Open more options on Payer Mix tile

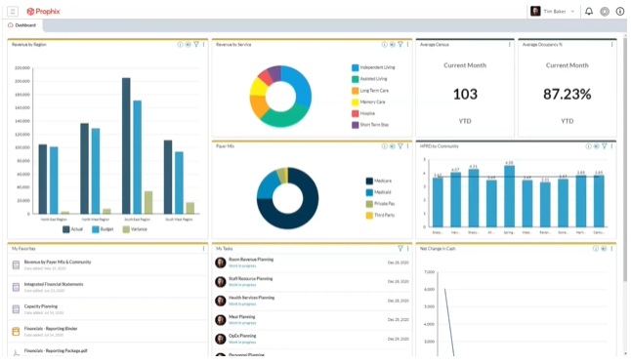(407, 146)
